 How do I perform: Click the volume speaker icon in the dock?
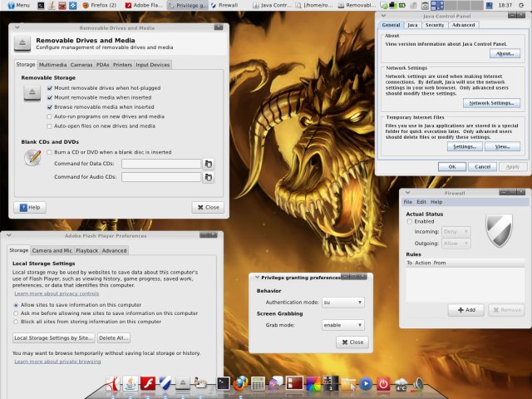pos(420,383)
